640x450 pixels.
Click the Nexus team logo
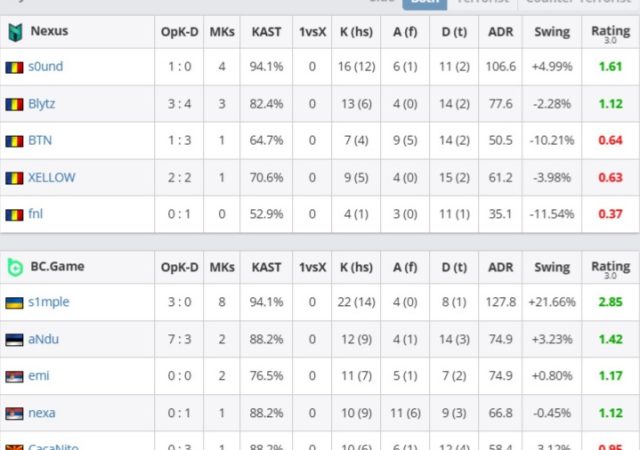click(15, 31)
